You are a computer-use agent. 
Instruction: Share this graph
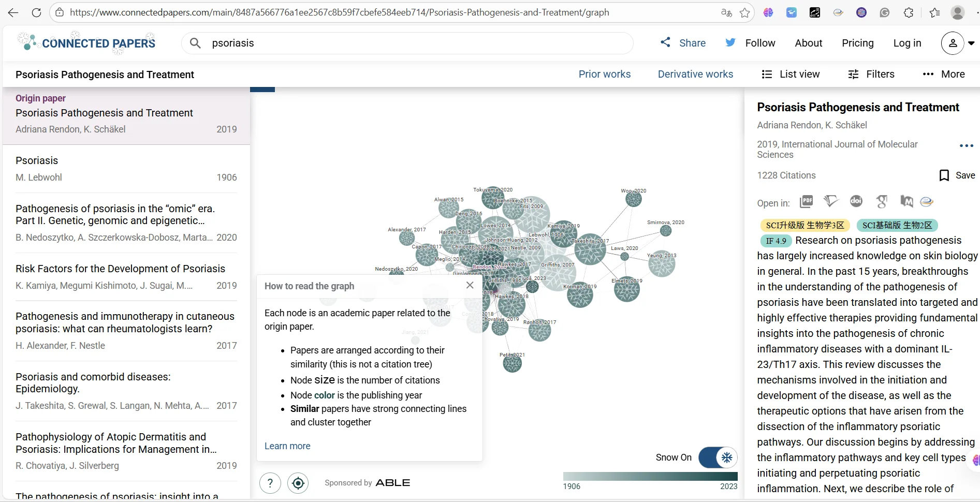[x=683, y=43]
